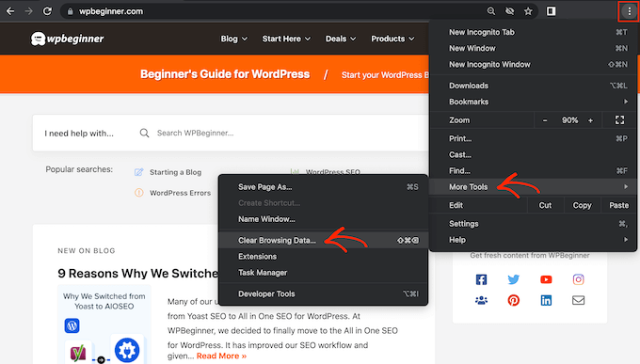Open WPBeginner's Twitter icon
The height and width of the screenshot is (364, 640).
[514, 279]
